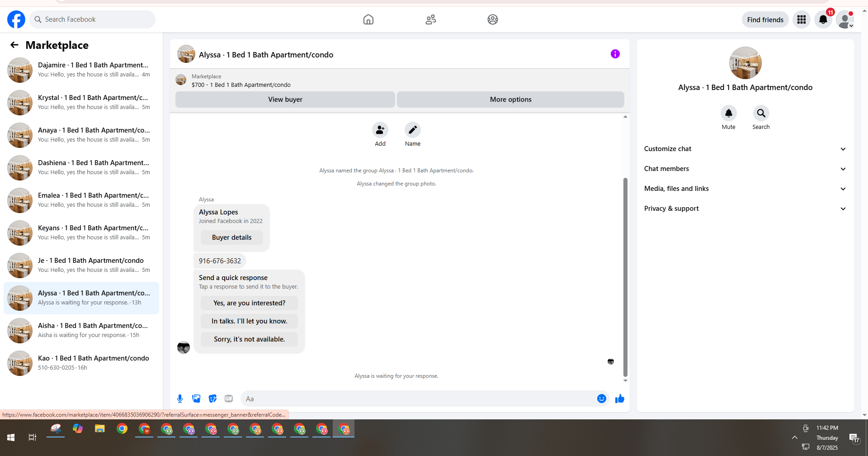Expand Media, files and links section
868x456 pixels.
coord(745,189)
